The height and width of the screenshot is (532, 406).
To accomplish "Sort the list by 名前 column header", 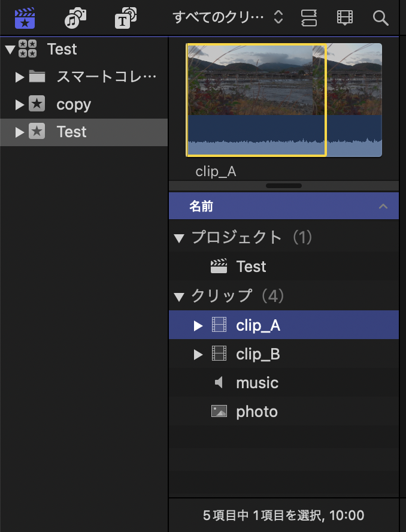I will 201,207.
